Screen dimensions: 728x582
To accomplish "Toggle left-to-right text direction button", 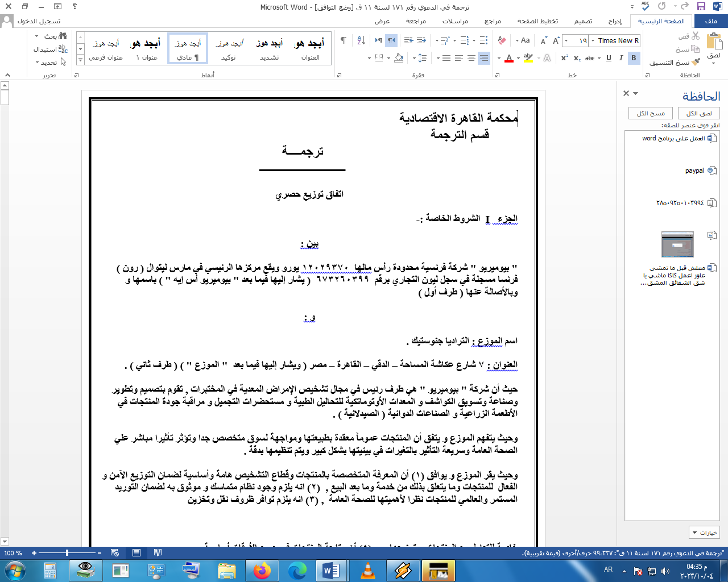I will pos(379,40).
